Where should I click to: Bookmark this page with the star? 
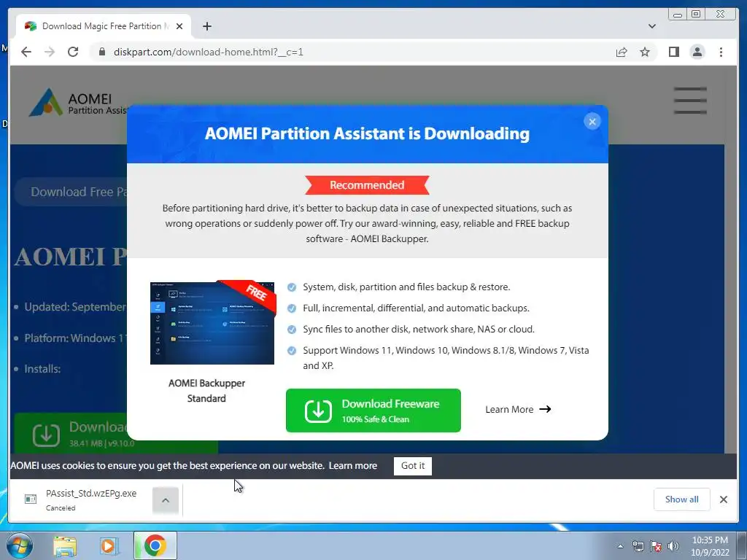[x=645, y=52]
